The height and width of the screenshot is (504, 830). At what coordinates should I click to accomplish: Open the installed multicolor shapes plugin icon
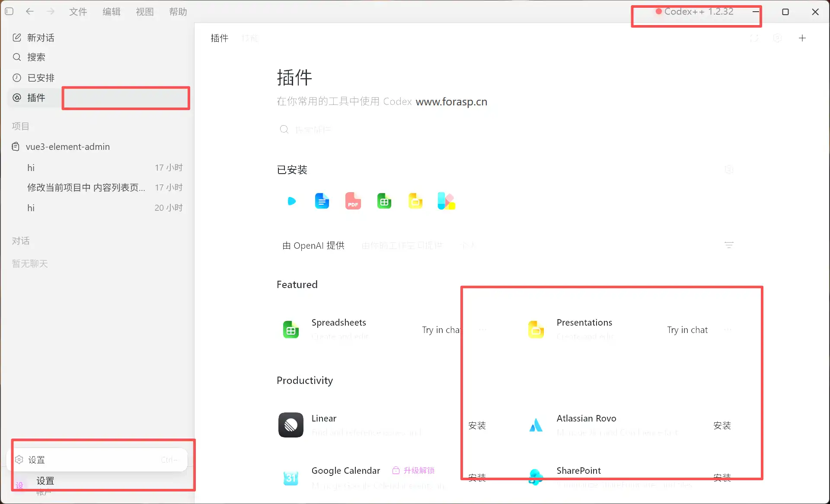tap(446, 201)
